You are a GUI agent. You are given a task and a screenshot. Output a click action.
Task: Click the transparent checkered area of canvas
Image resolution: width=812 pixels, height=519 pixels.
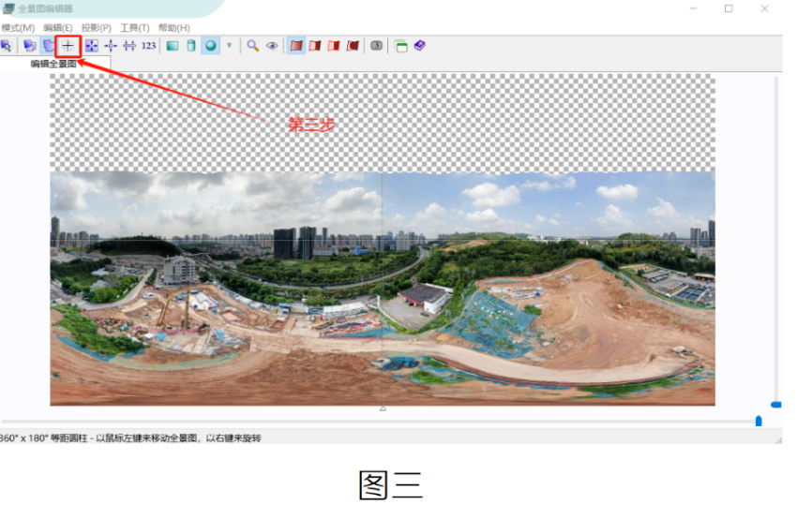(383, 123)
